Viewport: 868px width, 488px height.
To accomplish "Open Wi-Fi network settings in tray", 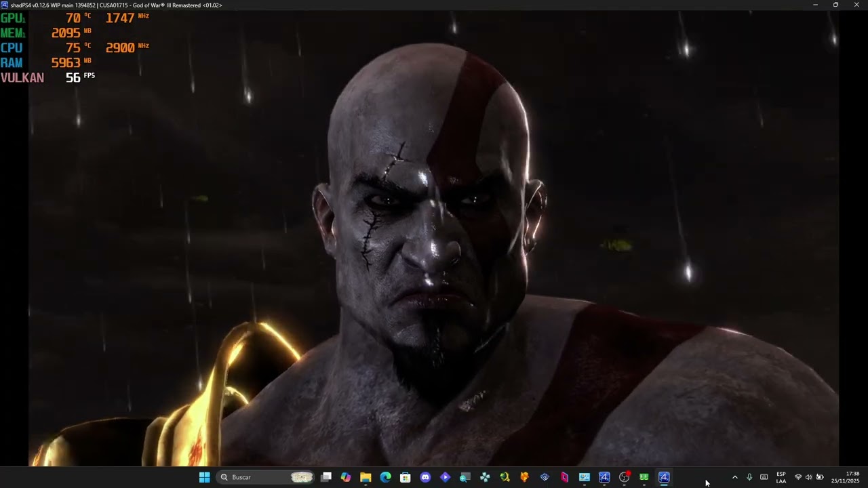I will pyautogui.click(x=798, y=477).
